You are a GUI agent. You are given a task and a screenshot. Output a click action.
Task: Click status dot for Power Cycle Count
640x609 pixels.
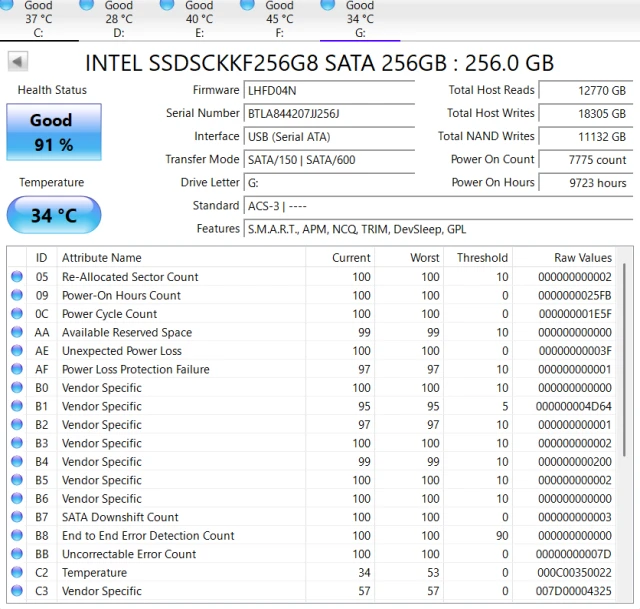[17, 313]
